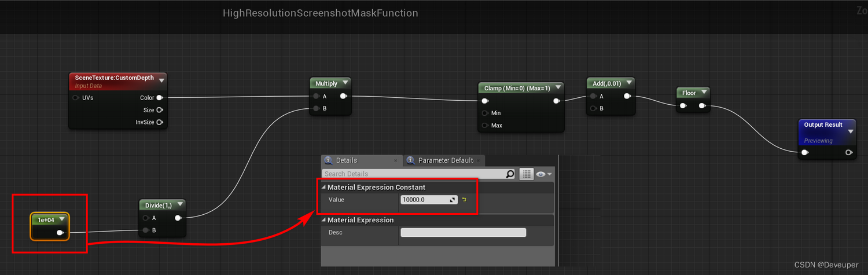Viewport: 868px width, 275px height.
Task: Collapse the Multiply node with its arrow
Action: [345, 83]
